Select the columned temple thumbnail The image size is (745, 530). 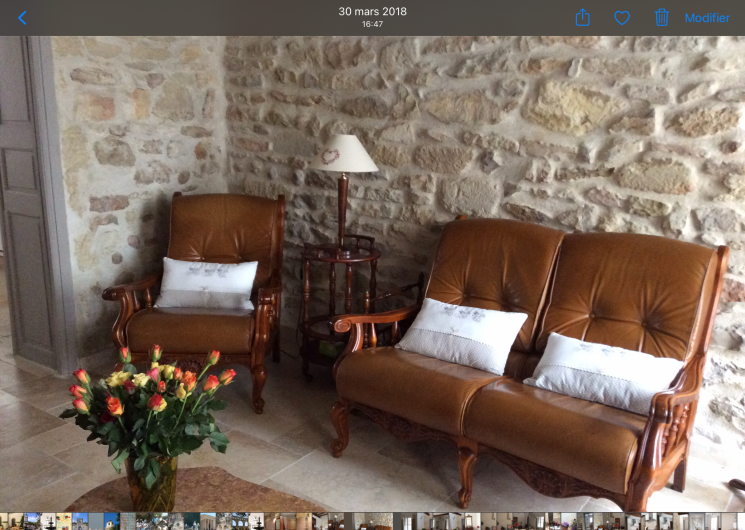[x=208, y=521]
